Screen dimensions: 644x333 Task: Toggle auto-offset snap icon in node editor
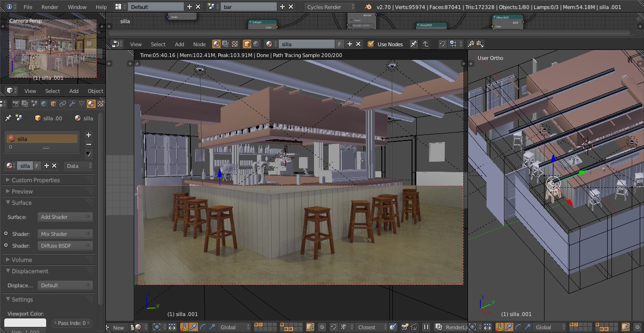tap(442, 44)
